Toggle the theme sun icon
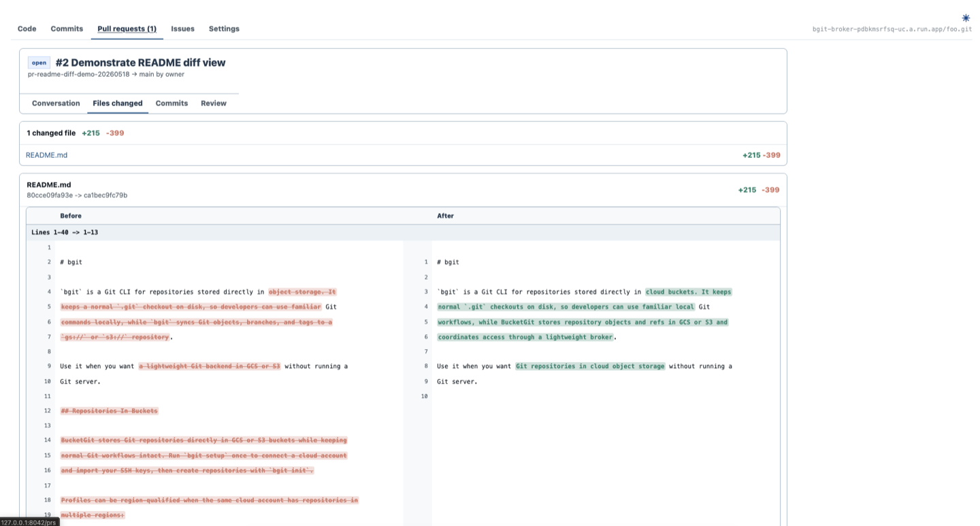980x526 pixels. pos(966,18)
